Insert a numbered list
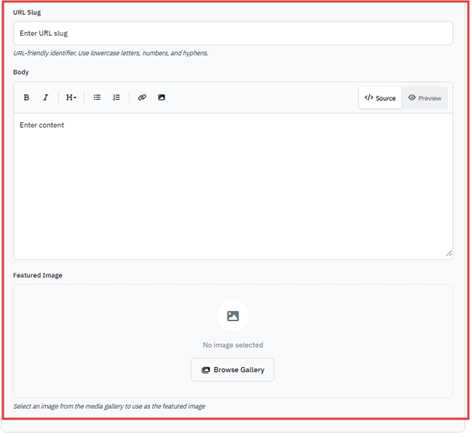The height and width of the screenshot is (437, 472). tap(116, 98)
